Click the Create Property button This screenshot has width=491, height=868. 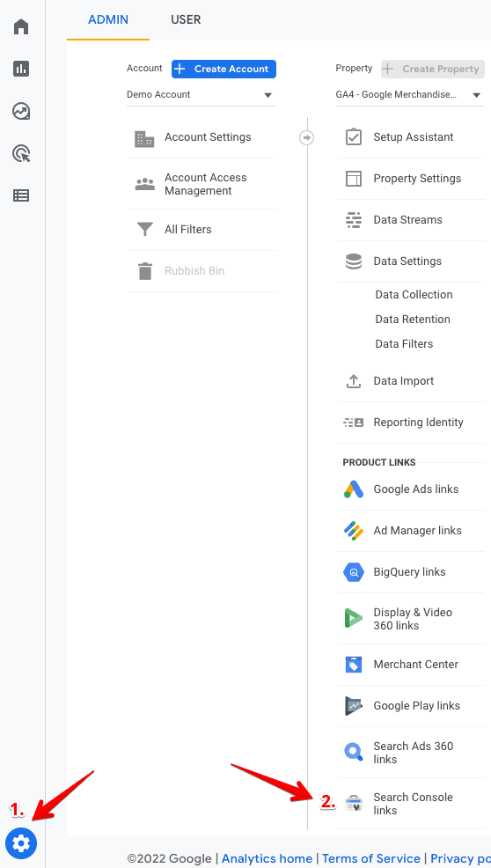(432, 70)
